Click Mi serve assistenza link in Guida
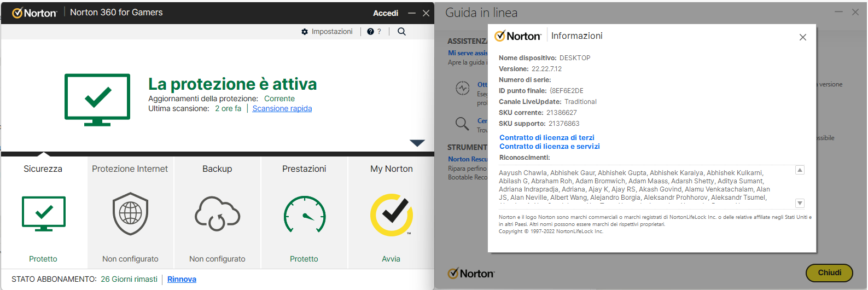The image size is (868, 290). tap(468, 53)
